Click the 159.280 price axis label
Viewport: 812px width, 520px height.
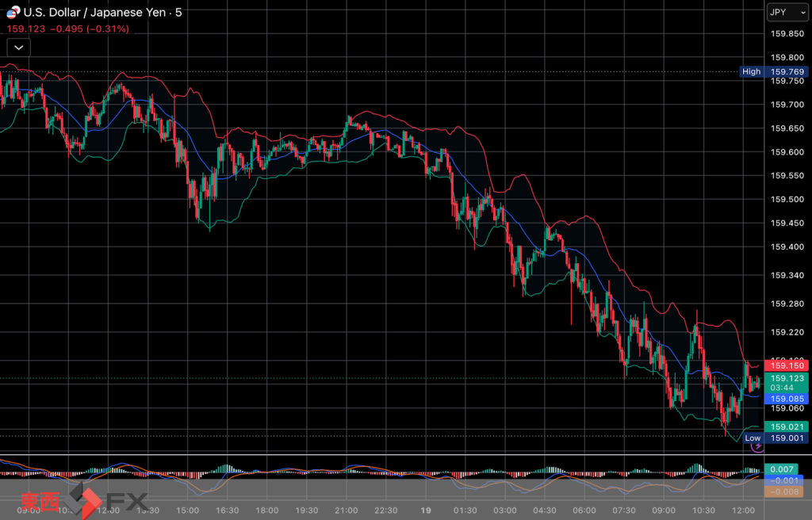coord(787,304)
